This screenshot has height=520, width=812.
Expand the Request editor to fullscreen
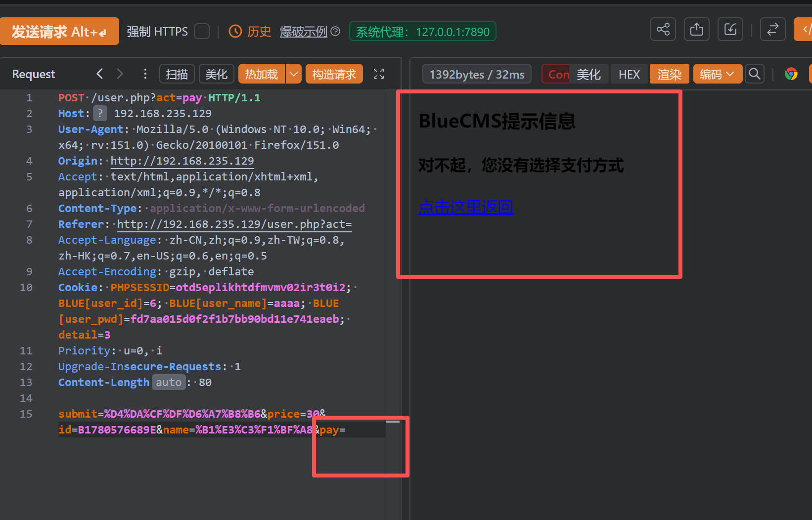point(379,74)
